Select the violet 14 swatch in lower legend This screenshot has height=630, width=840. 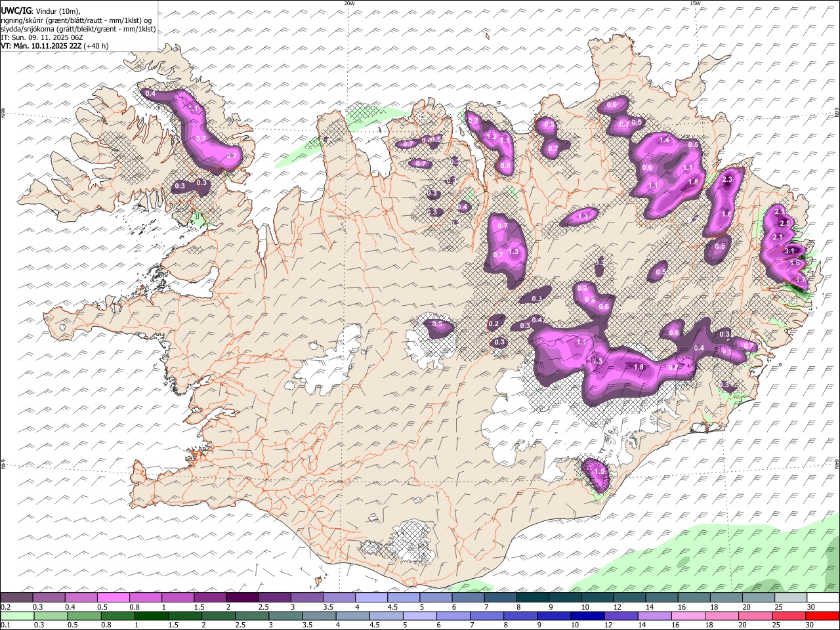(654, 616)
